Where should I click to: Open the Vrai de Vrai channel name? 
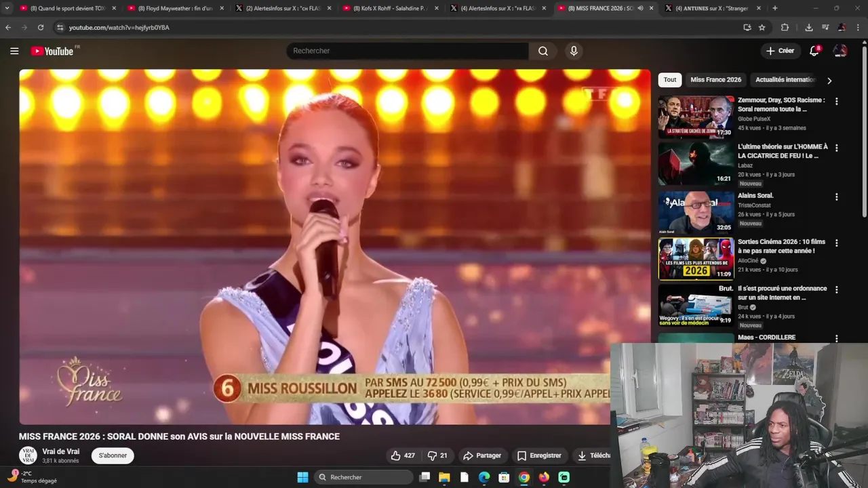[61, 451]
